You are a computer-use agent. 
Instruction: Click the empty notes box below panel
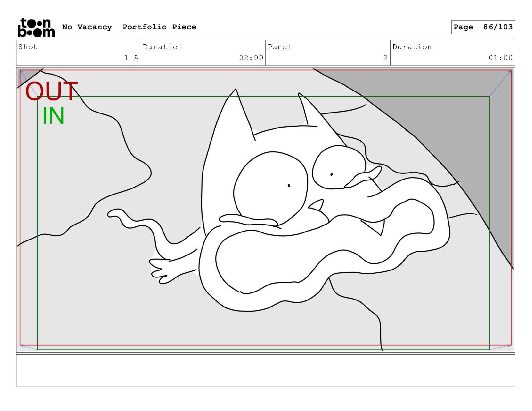(x=265, y=371)
